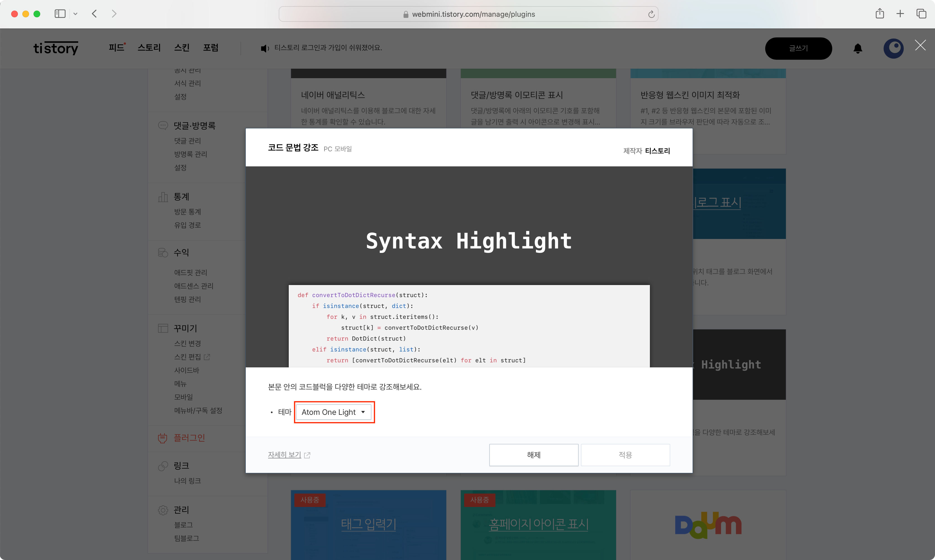
Task: Open the 포럼 menu item
Action: click(211, 47)
